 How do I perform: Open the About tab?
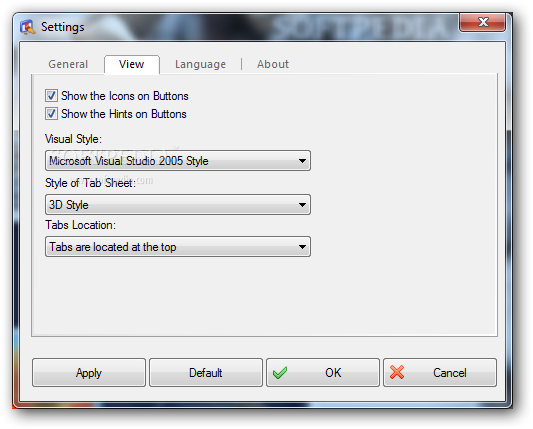(x=273, y=64)
